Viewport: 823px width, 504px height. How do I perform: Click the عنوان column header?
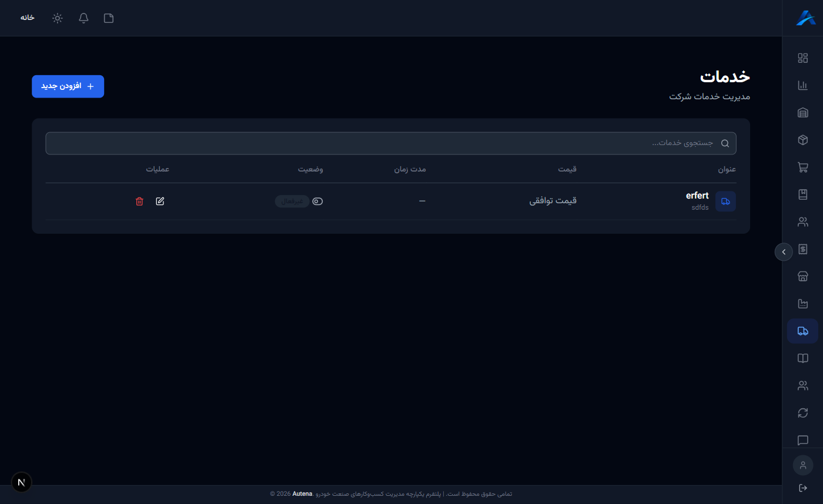pos(727,169)
